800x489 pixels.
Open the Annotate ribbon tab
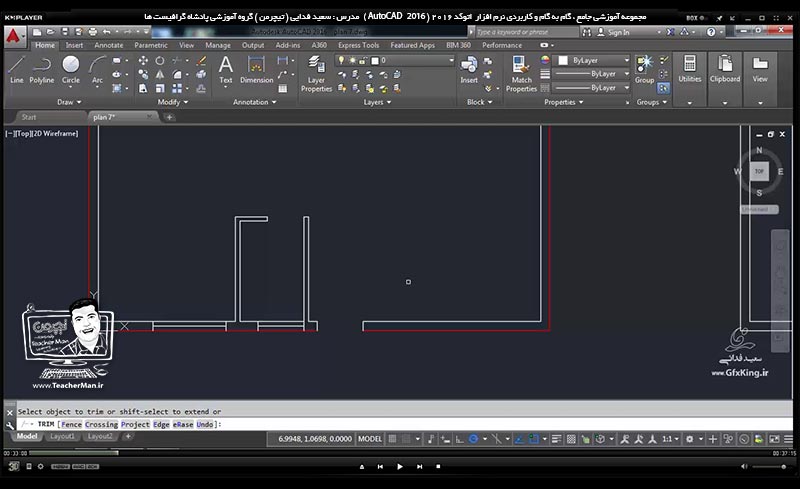tap(109, 45)
